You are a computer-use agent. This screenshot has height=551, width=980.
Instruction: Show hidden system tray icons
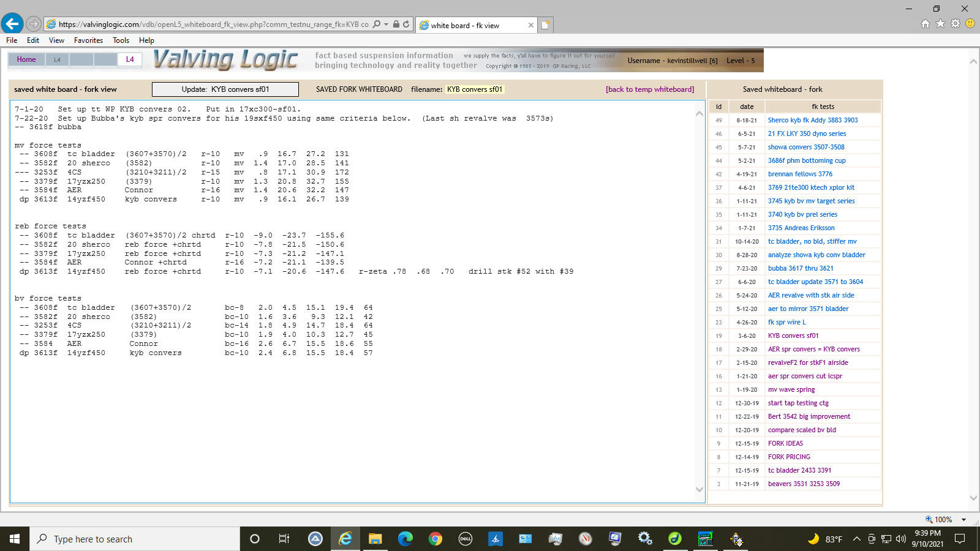pyautogui.click(x=856, y=539)
